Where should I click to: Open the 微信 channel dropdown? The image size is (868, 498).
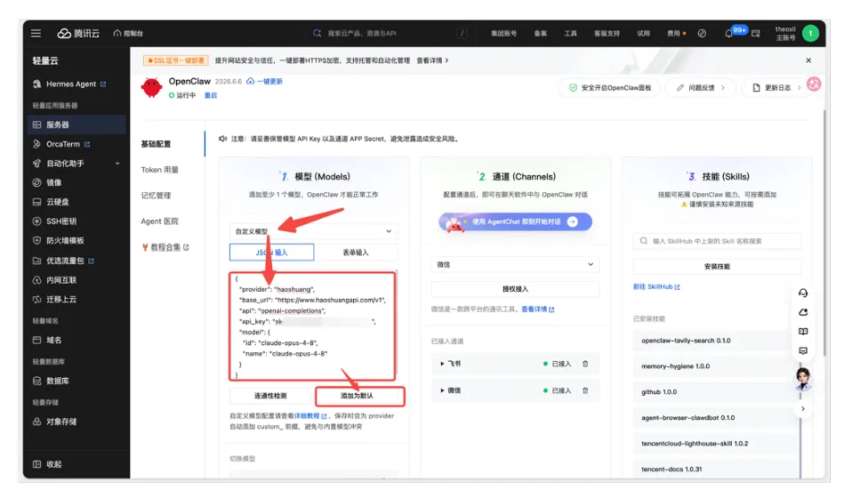point(515,264)
